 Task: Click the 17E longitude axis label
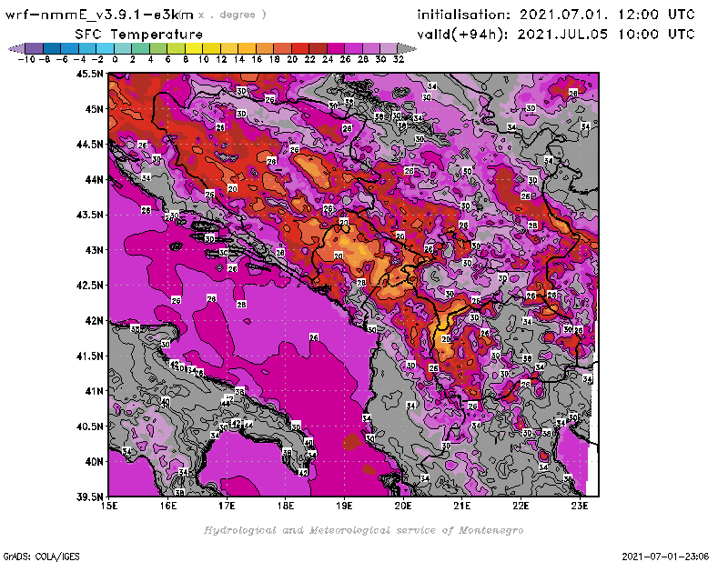coord(227,506)
